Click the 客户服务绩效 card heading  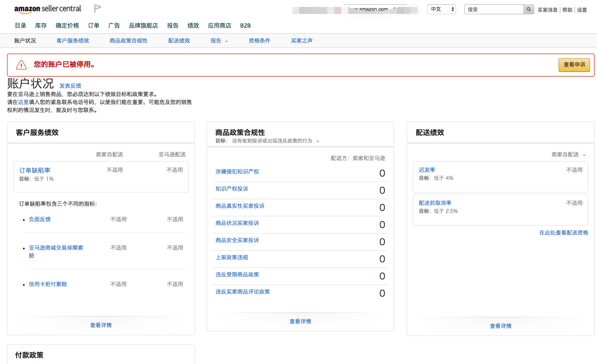37,133
